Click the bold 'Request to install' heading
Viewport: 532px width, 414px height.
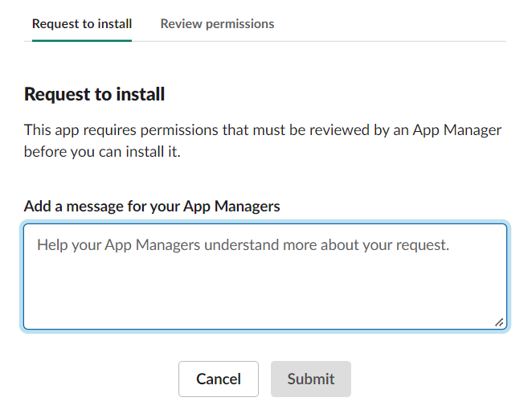pos(94,94)
